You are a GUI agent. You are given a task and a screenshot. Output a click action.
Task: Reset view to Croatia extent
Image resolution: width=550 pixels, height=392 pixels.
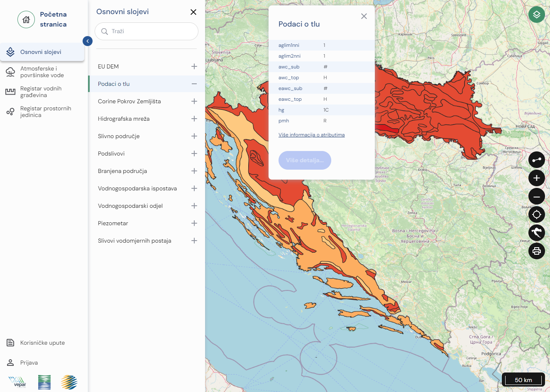pos(536,233)
